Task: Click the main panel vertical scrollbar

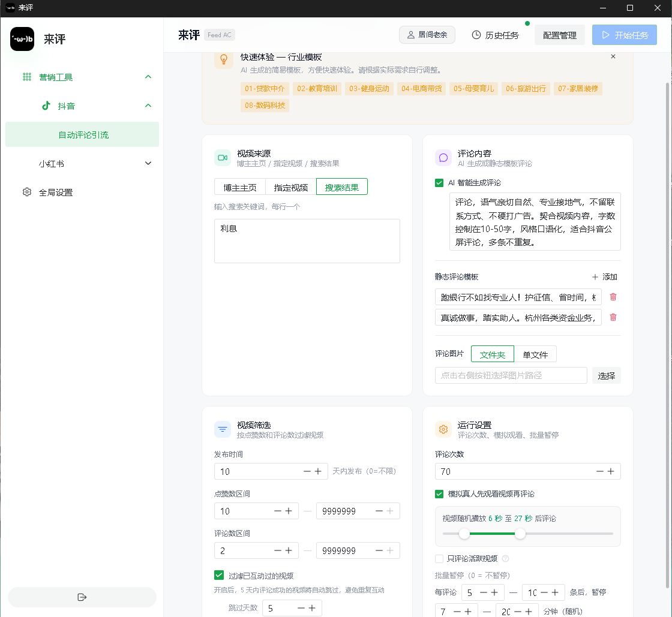Action: (667, 334)
